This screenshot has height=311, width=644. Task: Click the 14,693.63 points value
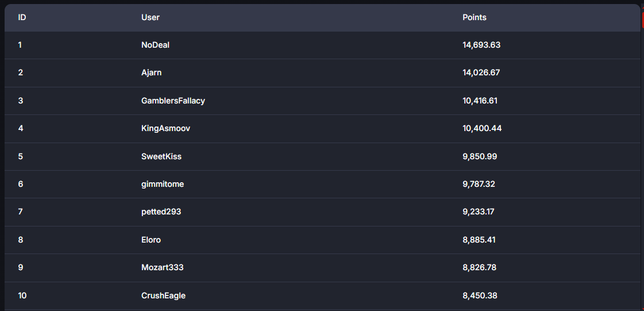tap(481, 45)
